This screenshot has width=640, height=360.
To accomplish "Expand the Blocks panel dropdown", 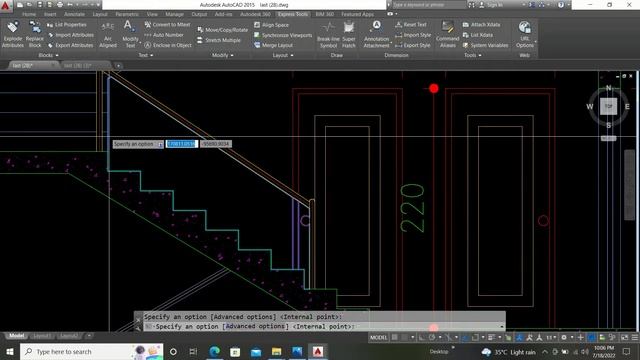I will (49, 55).
